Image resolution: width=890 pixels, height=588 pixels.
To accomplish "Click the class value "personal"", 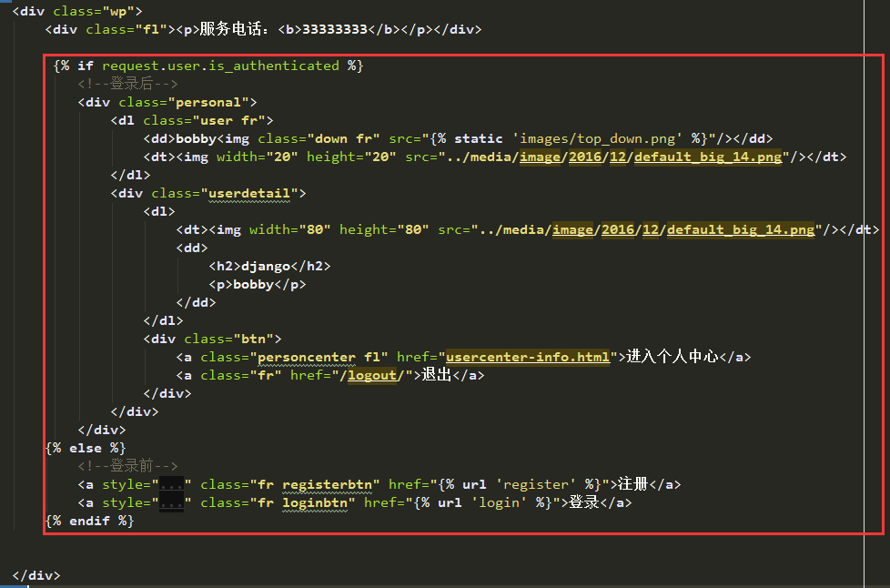I will pyautogui.click(x=208, y=102).
